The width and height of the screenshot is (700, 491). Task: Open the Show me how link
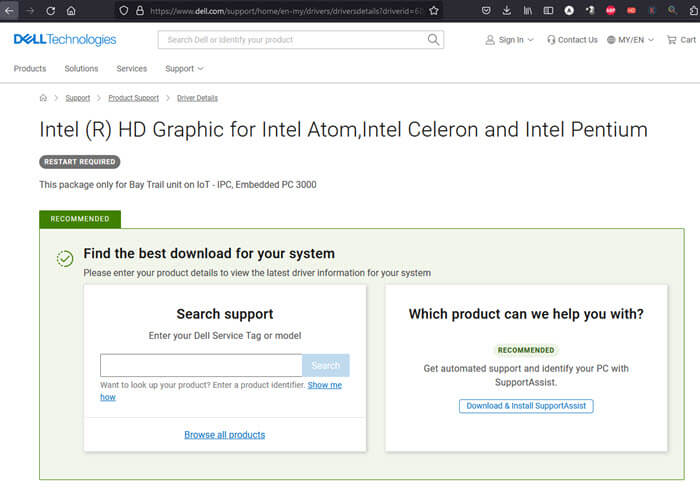[x=325, y=385]
